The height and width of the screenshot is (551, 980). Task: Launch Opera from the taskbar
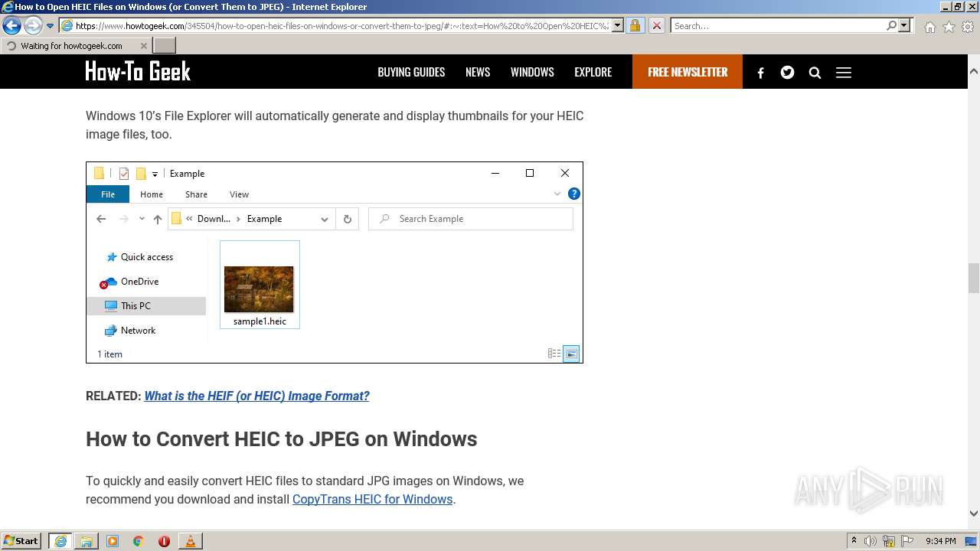click(x=164, y=541)
